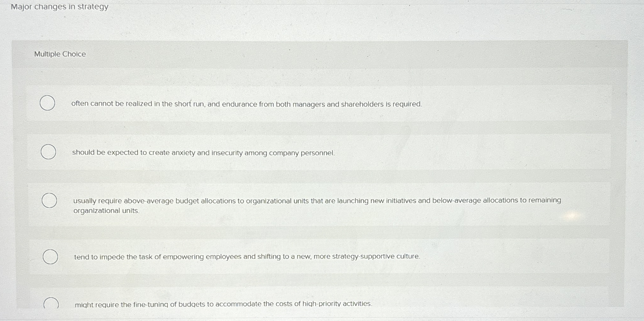Select radio button for above-average budget allocations answer
The height and width of the screenshot is (321, 644).
click(49, 200)
